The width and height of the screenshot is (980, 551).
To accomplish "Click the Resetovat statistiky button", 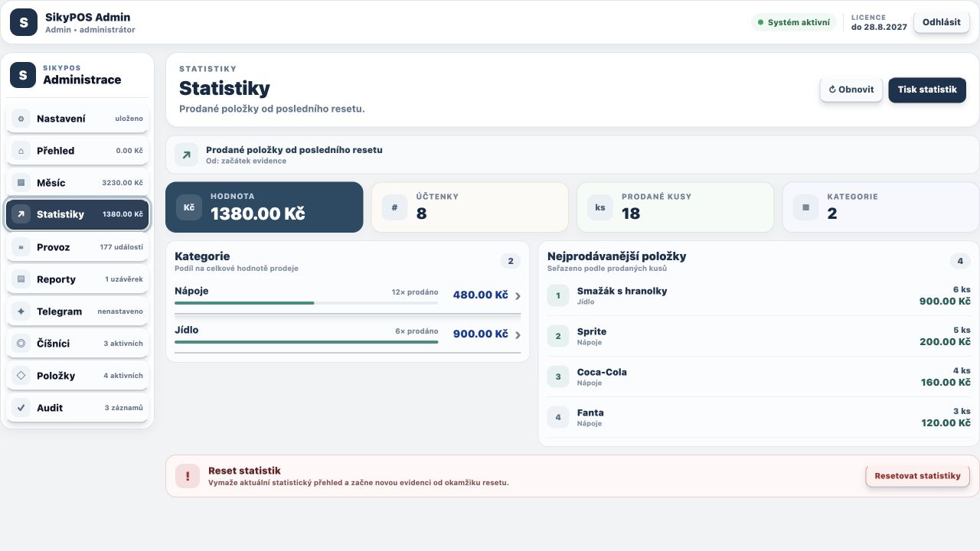I will click(917, 476).
